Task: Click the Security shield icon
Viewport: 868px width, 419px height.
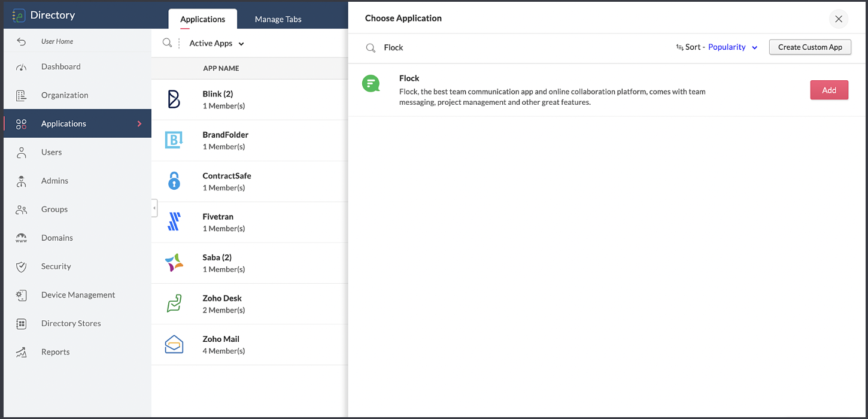Action: [x=22, y=266]
